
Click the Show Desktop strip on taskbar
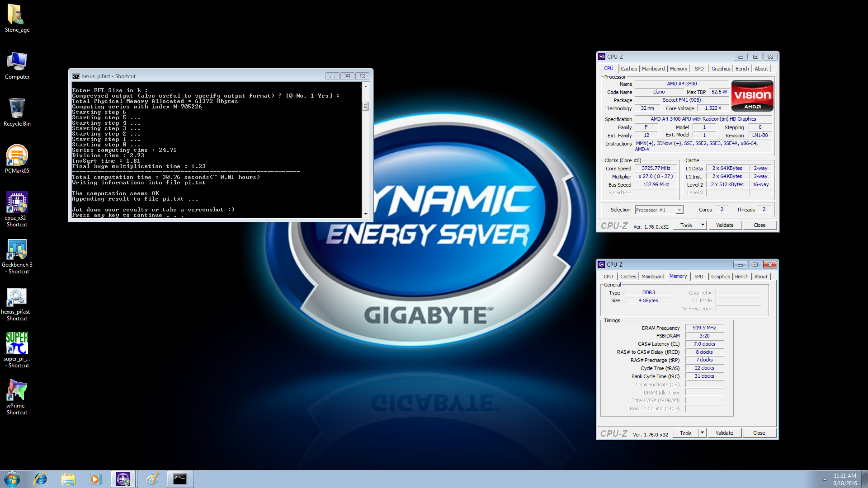[x=864, y=479]
